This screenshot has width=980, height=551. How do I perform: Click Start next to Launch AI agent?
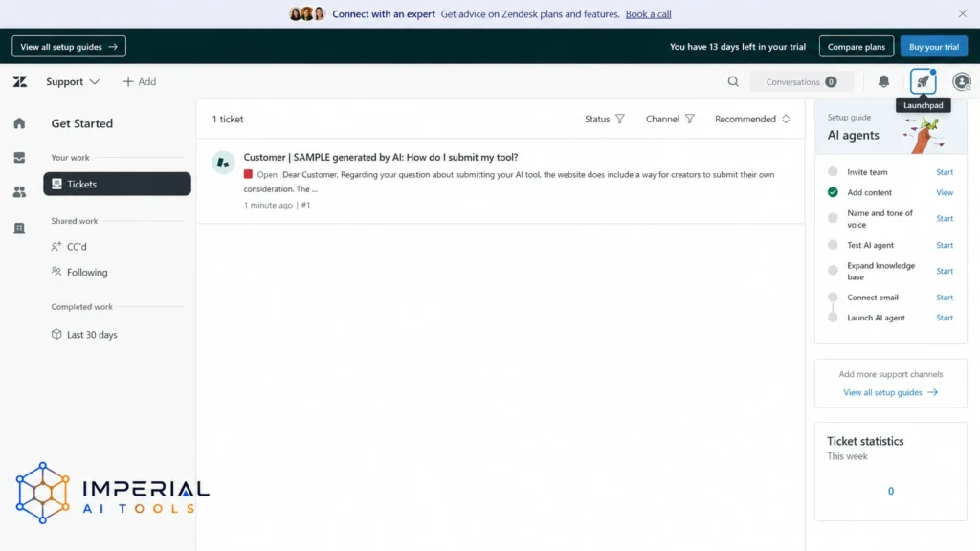pos(945,318)
